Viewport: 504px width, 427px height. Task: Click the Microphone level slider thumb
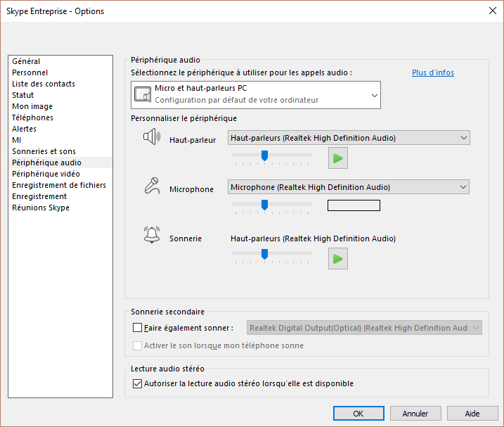(x=264, y=205)
